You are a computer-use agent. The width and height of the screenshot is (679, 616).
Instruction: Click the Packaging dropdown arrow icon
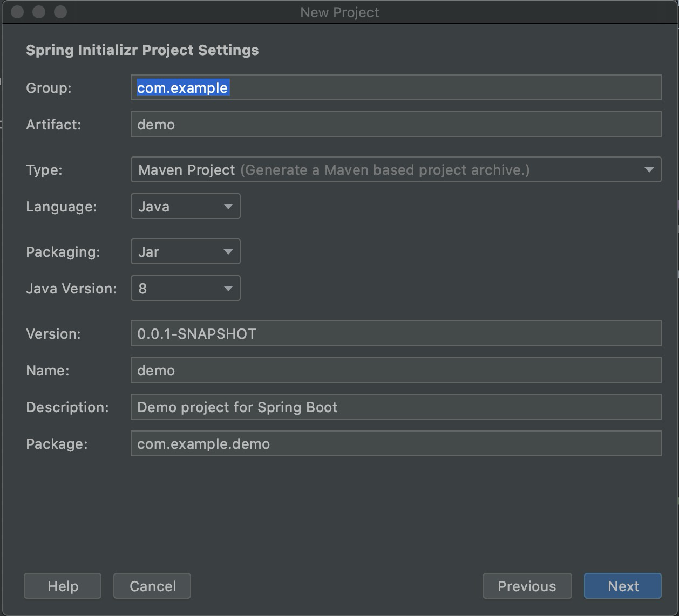click(x=228, y=252)
